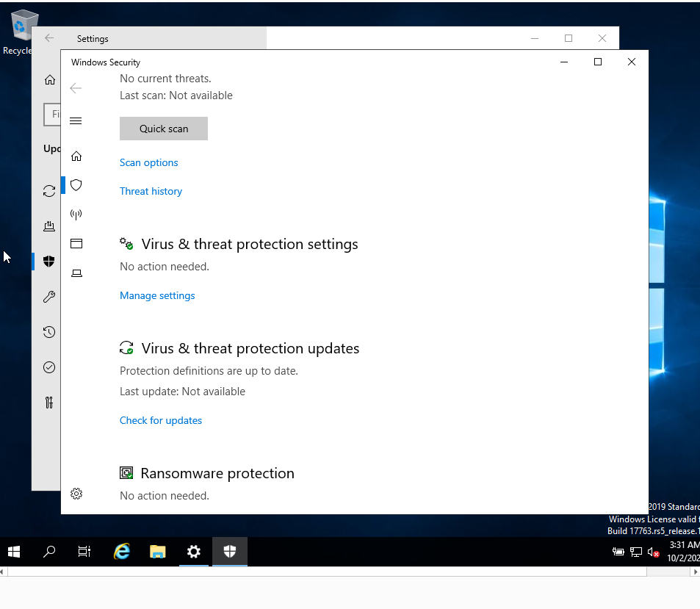The width and height of the screenshot is (700, 609).
Task: Open For developers icon in Settings sidebar
Action: pos(49,403)
